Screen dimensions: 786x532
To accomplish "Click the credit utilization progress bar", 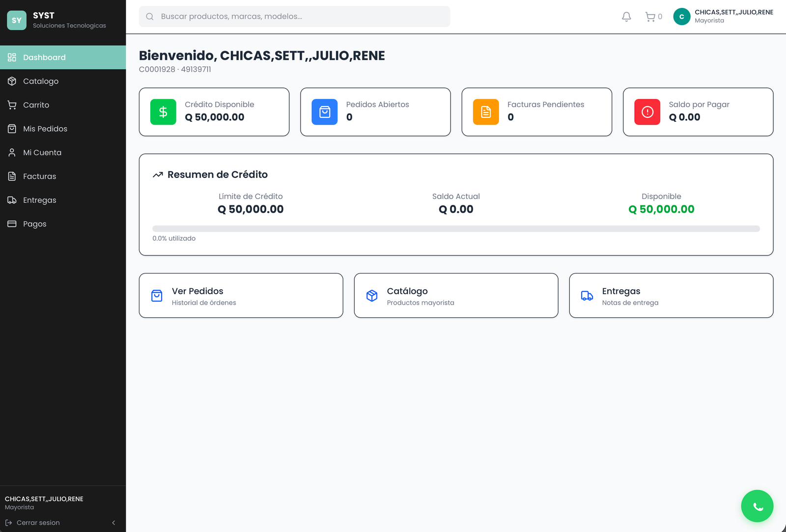I will 456,228.
